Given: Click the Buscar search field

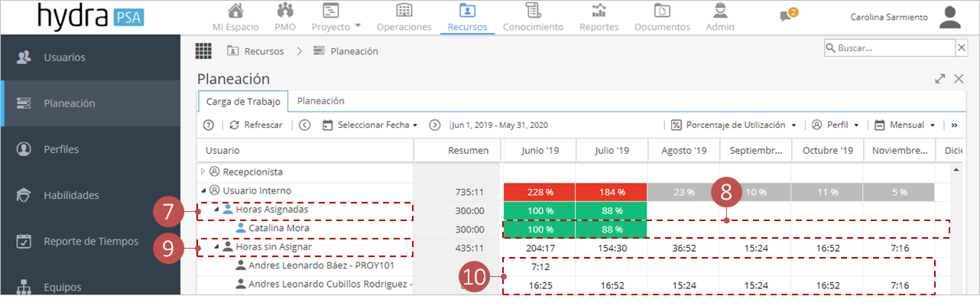Looking at the screenshot, I should [889, 48].
